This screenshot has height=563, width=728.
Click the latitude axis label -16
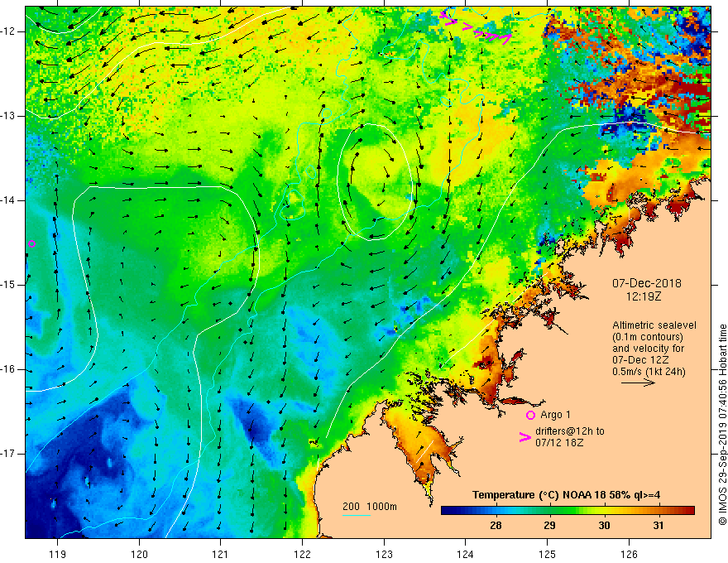coord(9,369)
